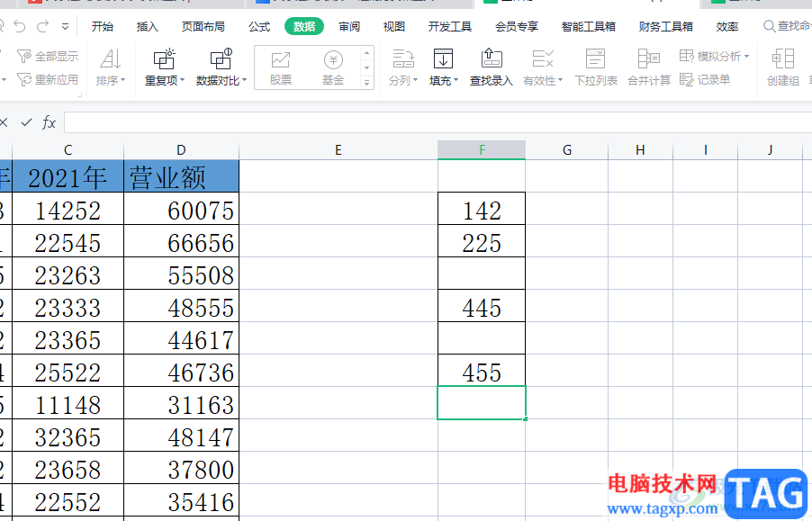The image size is (812, 521).
Task: Open the 财务工具箱 tab
Action: [665, 26]
